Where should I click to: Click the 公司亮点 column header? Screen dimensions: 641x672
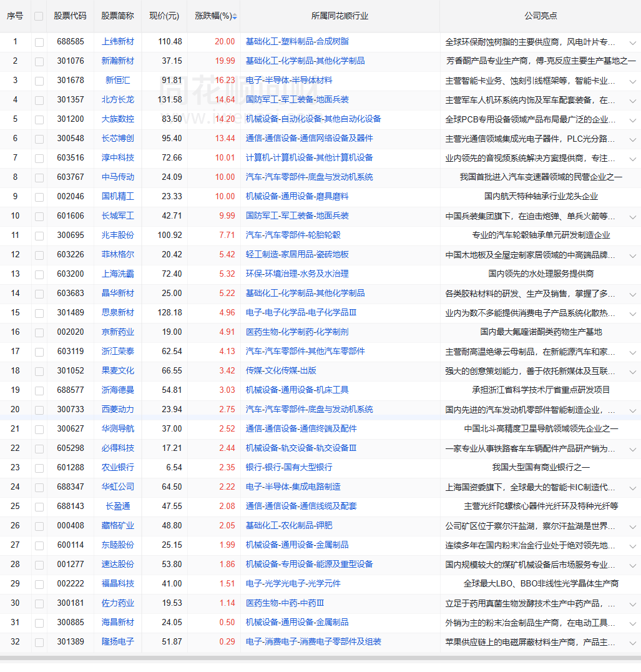(541, 16)
